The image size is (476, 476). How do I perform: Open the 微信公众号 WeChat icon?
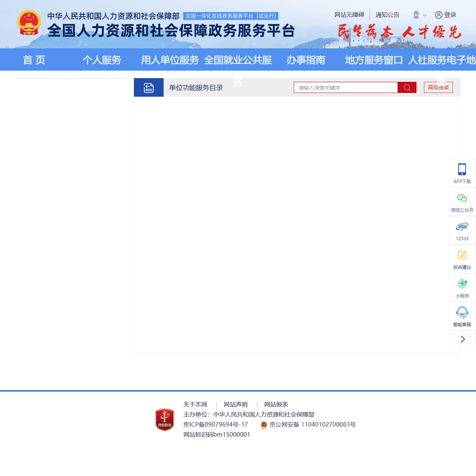[462, 198]
